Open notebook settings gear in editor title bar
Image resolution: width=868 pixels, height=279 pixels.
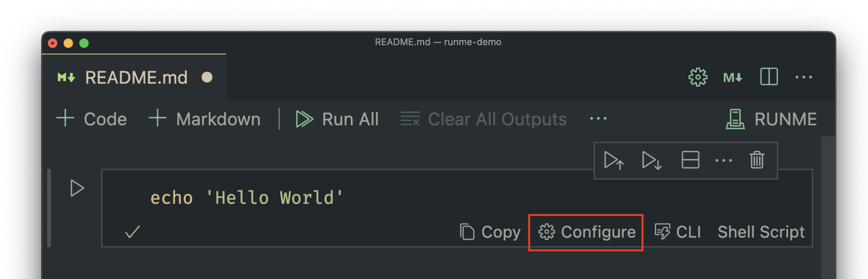(x=698, y=77)
